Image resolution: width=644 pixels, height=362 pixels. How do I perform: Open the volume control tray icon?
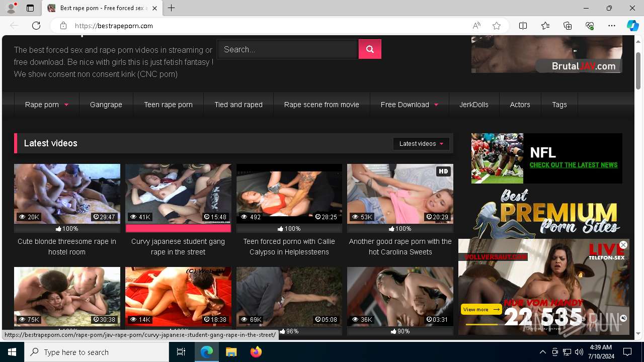[579, 352]
